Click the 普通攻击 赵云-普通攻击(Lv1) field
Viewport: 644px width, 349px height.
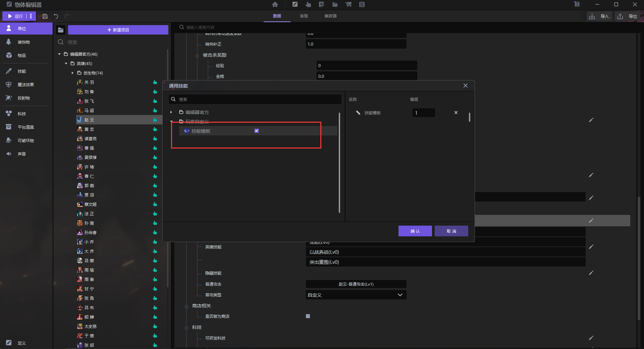(x=356, y=284)
